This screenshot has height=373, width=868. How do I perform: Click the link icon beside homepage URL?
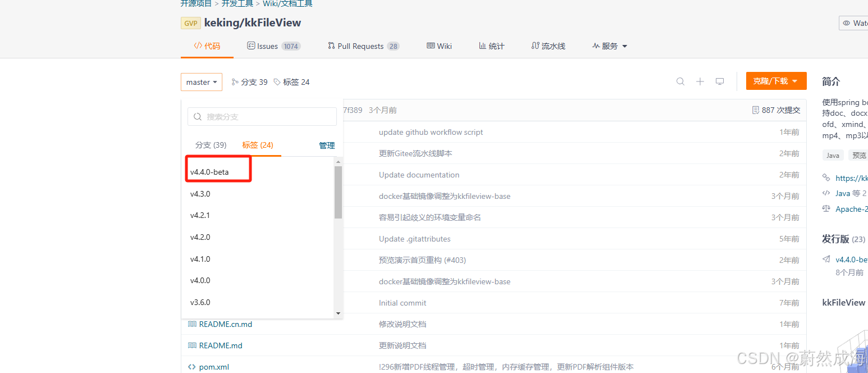coord(826,178)
